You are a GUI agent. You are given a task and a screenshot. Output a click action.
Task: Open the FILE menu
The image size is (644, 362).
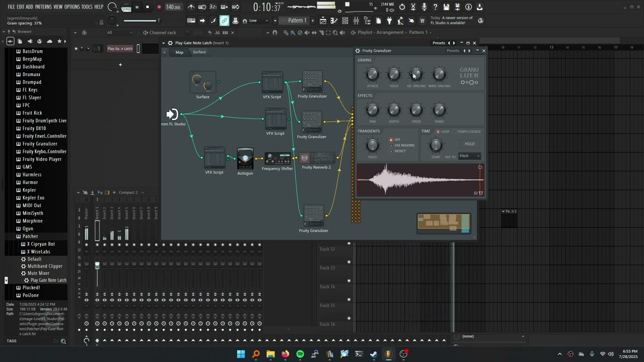point(11,7)
